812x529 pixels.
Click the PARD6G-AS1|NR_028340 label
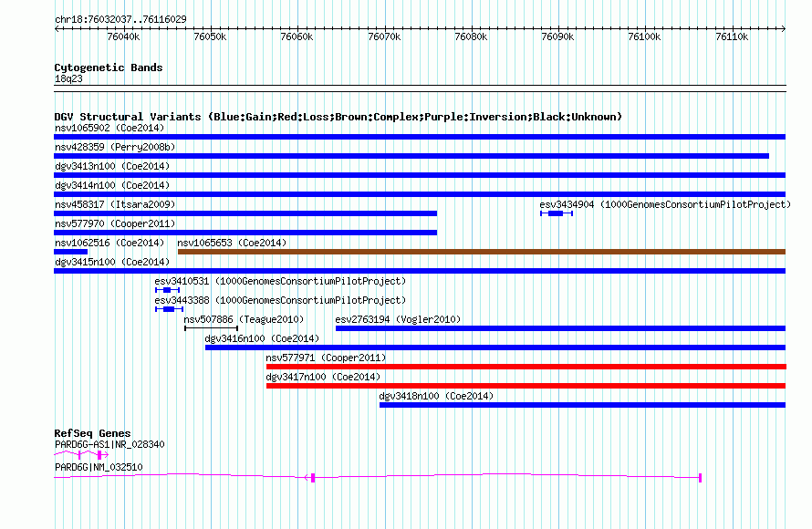(109, 444)
